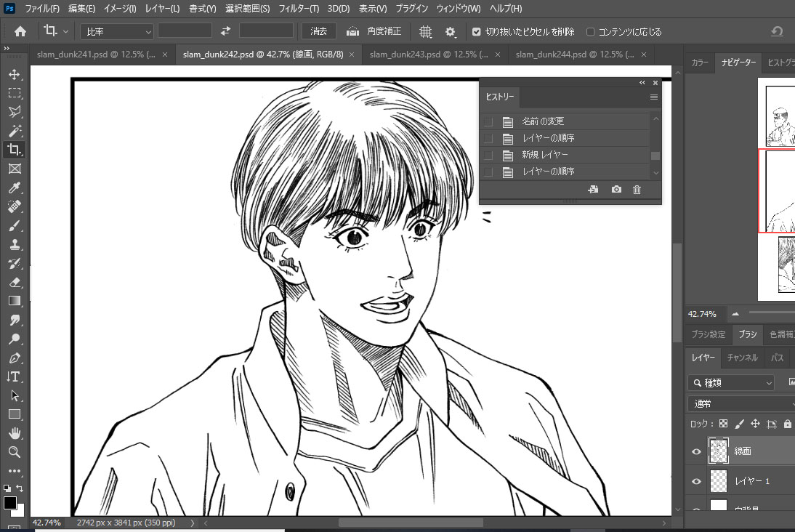Select the Spot Healing Brush tool
The image size is (795, 532).
click(15, 206)
